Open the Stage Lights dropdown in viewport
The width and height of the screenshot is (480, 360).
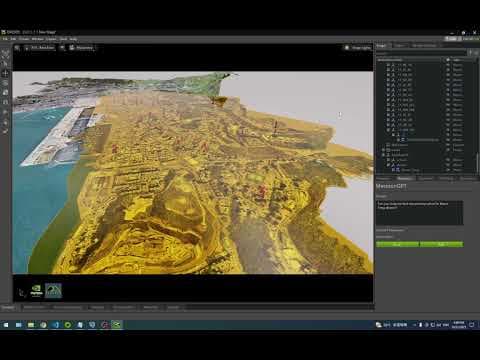pyautogui.click(x=358, y=48)
